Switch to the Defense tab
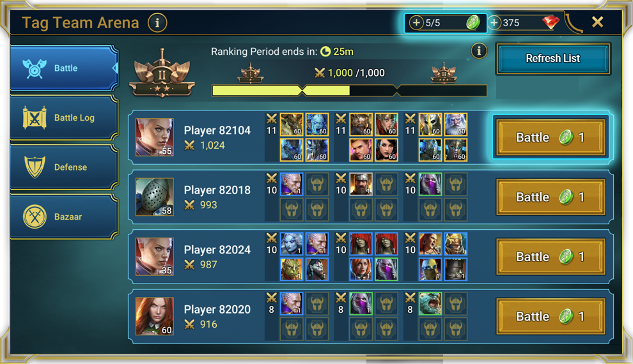633x364 pixels. tap(64, 167)
